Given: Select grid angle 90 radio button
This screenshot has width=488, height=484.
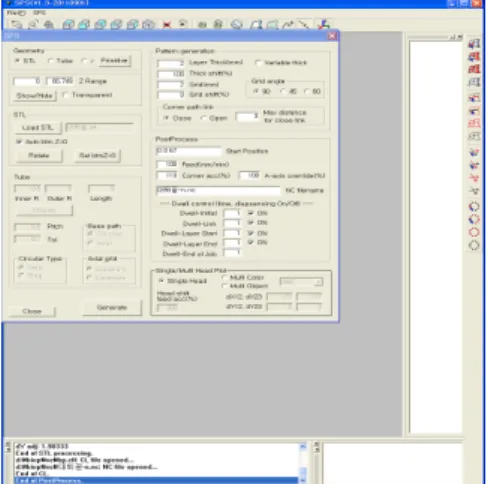Looking at the screenshot, I should pyautogui.click(x=256, y=91).
